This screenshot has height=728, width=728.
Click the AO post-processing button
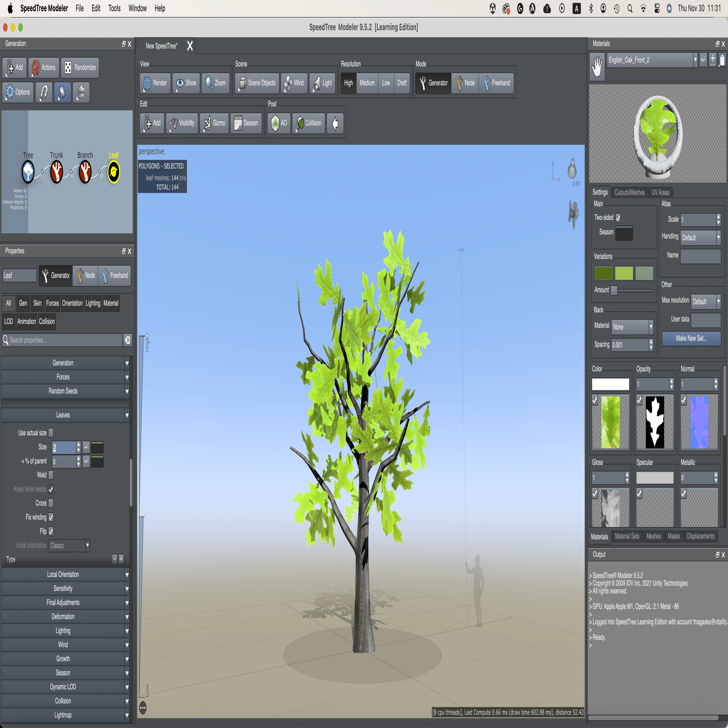[x=279, y=123]
